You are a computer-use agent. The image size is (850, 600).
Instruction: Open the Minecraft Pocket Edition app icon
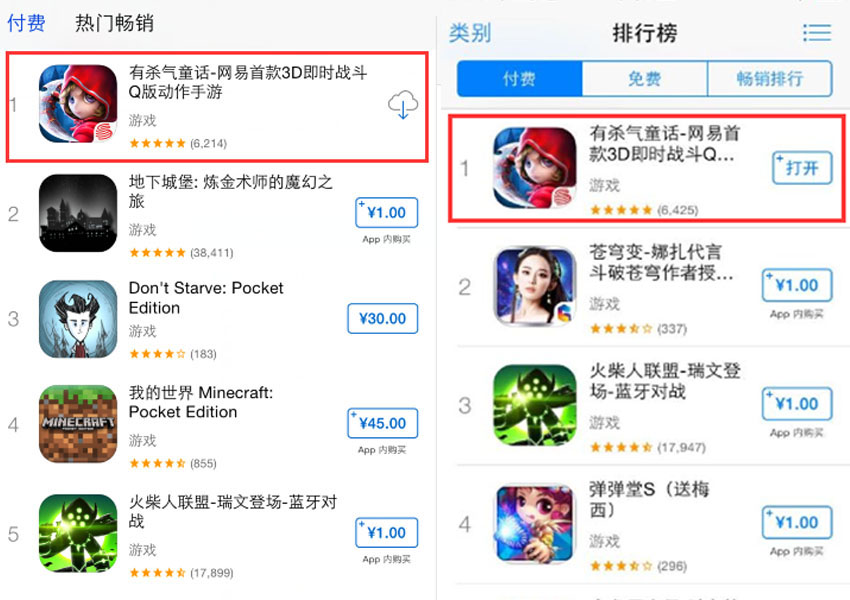(x=78, y=424)
